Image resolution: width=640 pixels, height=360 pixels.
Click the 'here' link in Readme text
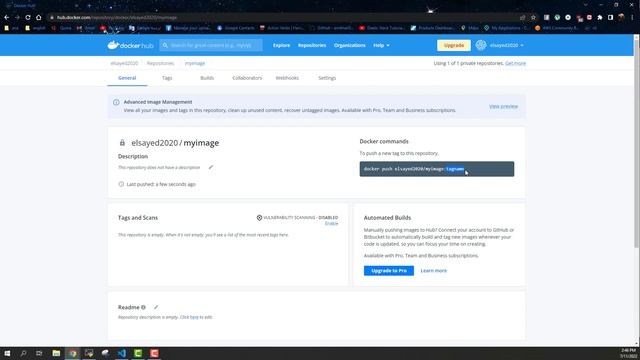click(194, 317)
